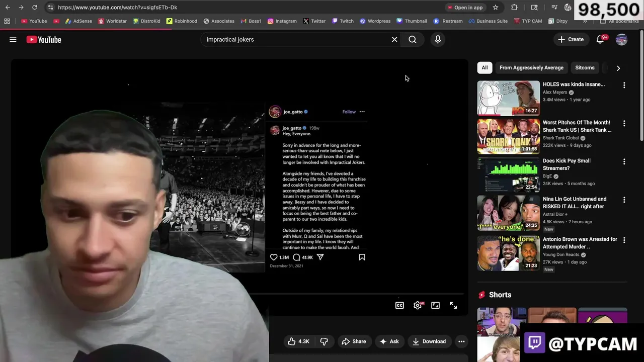The image size is (644, 362).
Task: Open more options for HOLES video
Action: tap(624, 85)
